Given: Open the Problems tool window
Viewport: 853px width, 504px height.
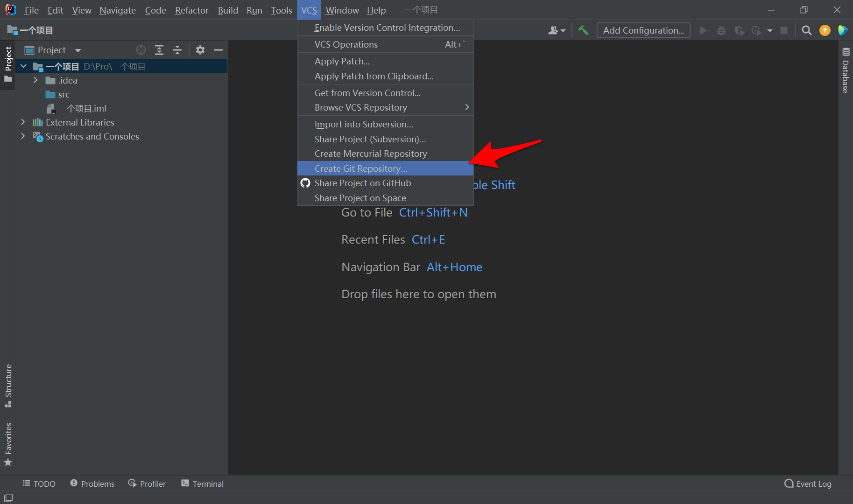Looking at the screenshot, I should pyautogui.click(x=92, y=483).
